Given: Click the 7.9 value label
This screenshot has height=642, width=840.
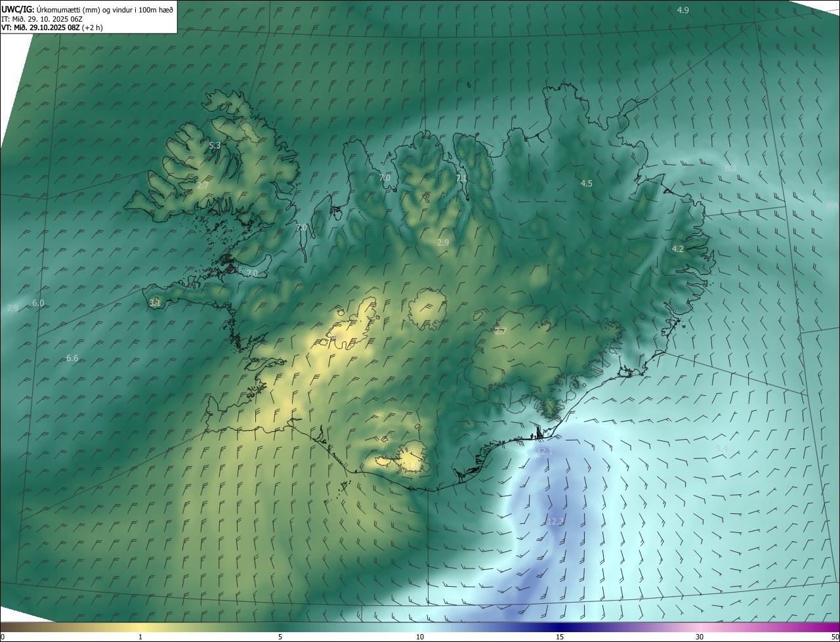Looking at the screenshot, I should pos(12,308).
